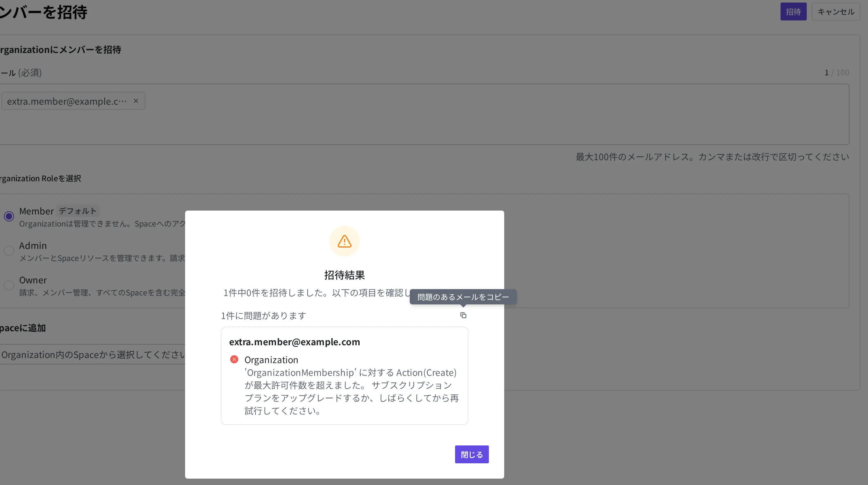Select the Member role radio button
This screenshot has width=868, height=485.
click(9, 216)
